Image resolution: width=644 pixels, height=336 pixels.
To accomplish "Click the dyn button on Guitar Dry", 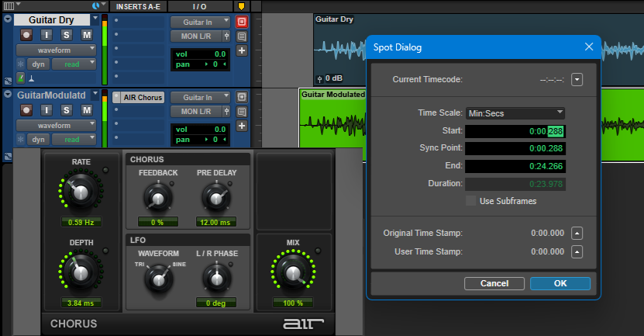I will (38, 64).
